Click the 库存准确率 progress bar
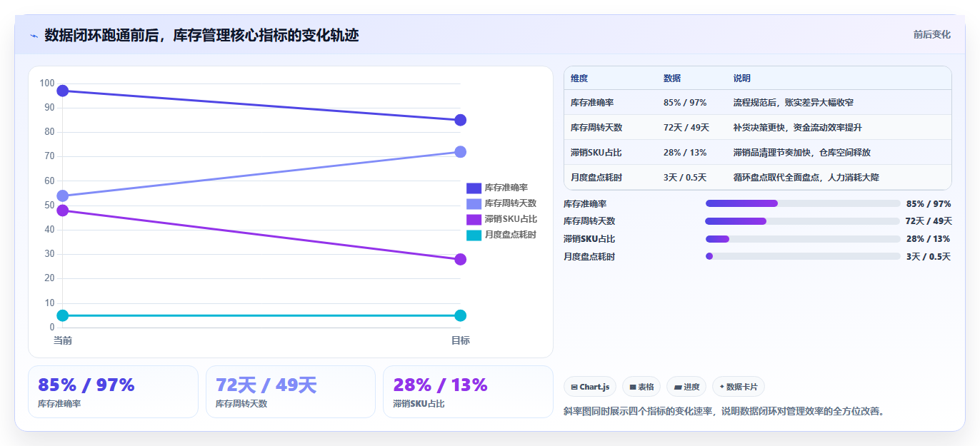The width and height of the screenshot is (980, 446). tap(803, 203)
